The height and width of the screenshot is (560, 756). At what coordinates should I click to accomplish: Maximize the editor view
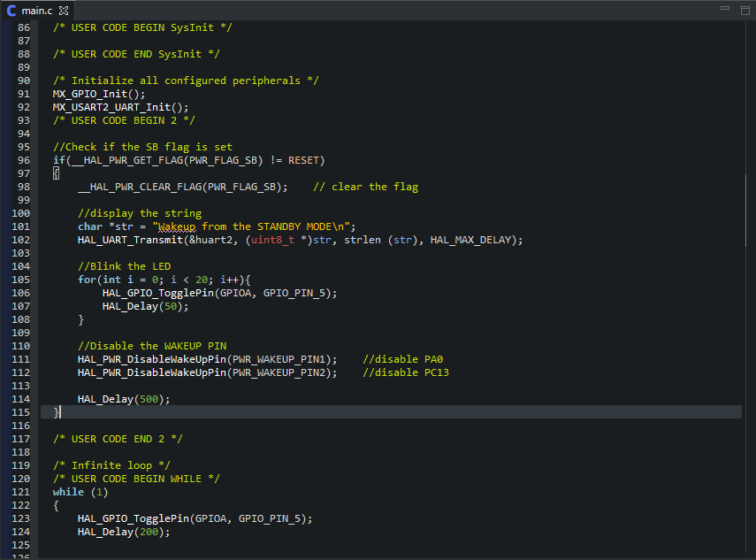[745, 9]
